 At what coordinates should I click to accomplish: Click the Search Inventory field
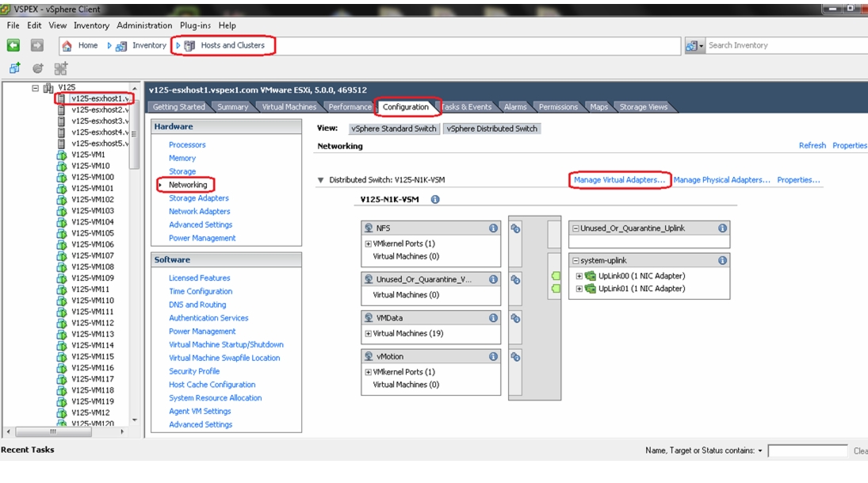pyautogui.click(x=786, y=45)
